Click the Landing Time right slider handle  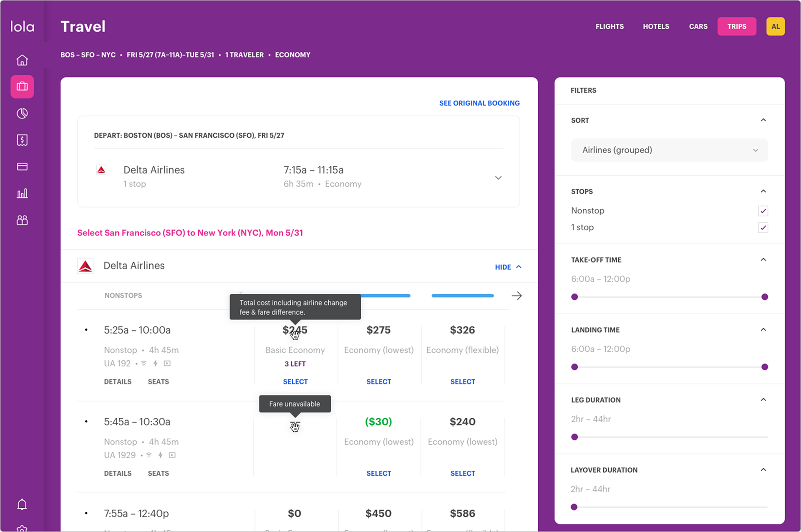click(x=764, y=367)
